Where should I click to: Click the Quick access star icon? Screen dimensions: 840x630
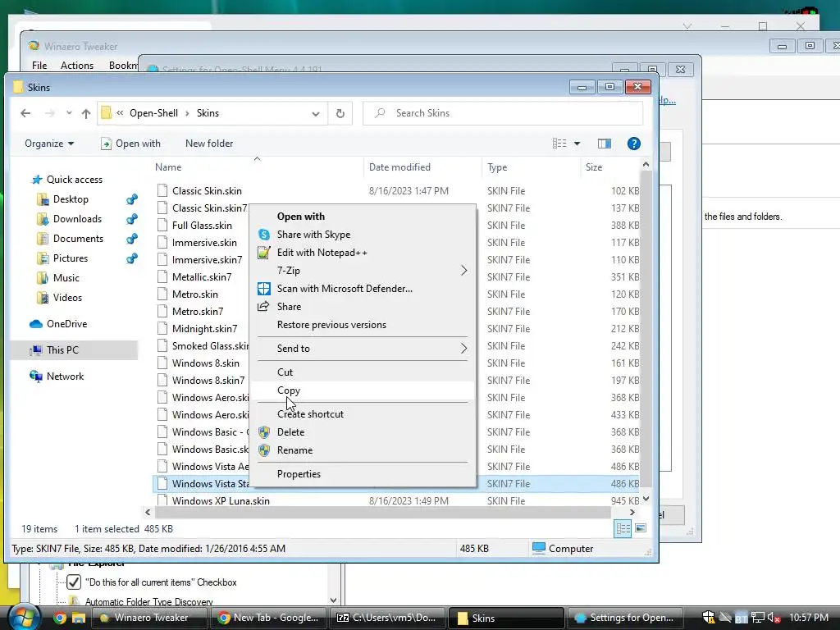[x=37, y=180]
